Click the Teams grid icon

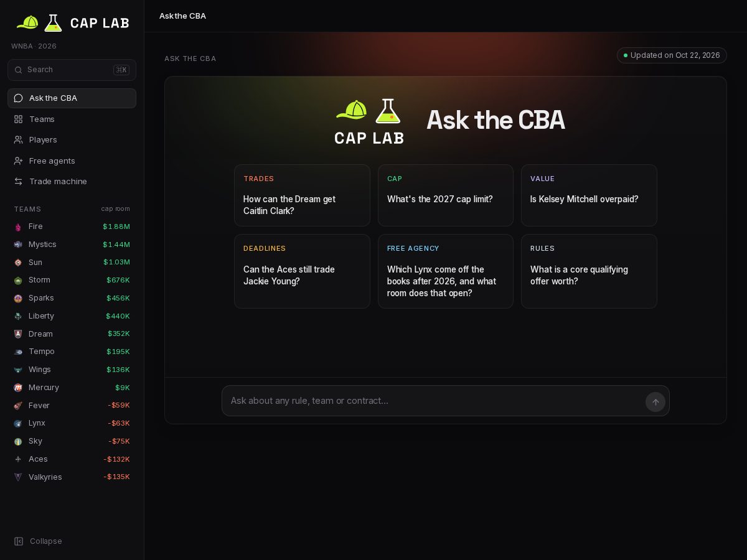click(19, 119)
